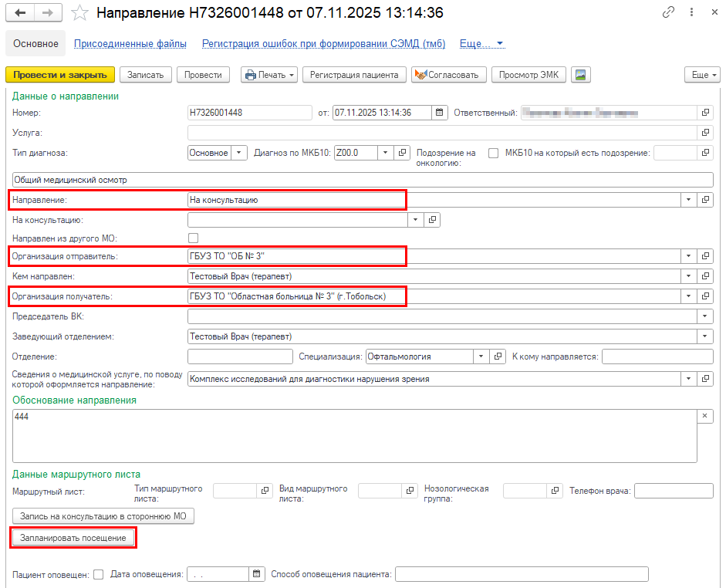Toggle the Пациент оповещен checkbox
Image resolution: width=726 pixels, height=588 pixels.
(98, 574)
